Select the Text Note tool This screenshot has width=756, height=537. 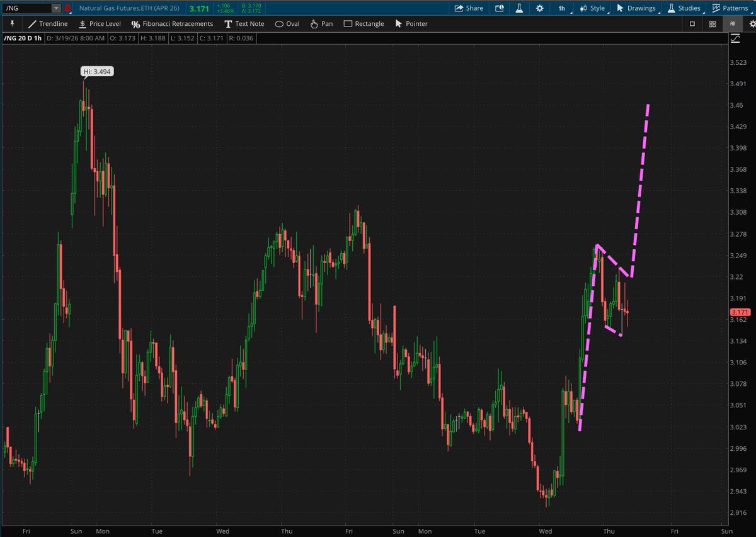click(x=244, y=23)
